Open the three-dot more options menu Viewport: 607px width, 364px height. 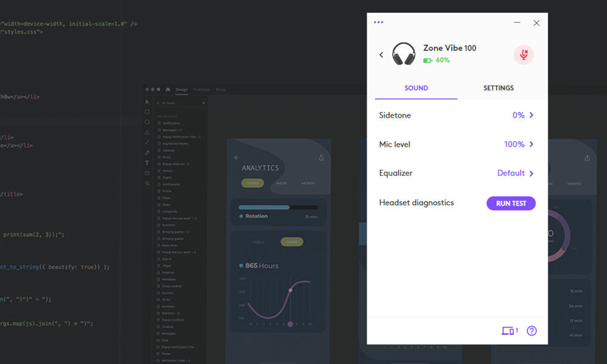click(378, 22)
